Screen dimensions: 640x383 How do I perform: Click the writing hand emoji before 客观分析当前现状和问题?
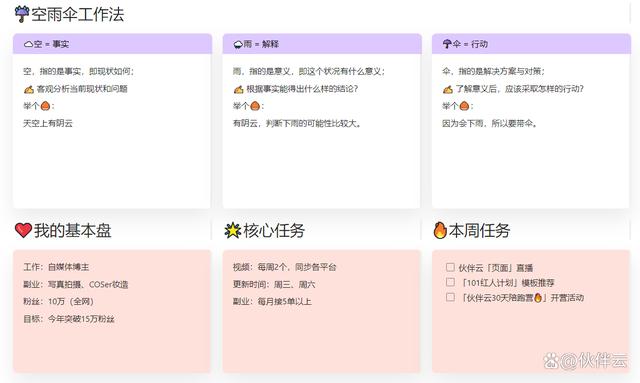pyautogui.click(x=29, y=89)
